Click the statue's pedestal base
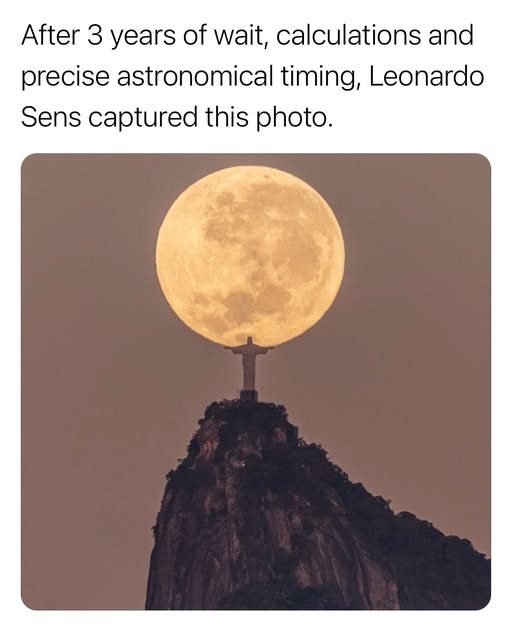512x640 pixels. click(x=249, y=396)
